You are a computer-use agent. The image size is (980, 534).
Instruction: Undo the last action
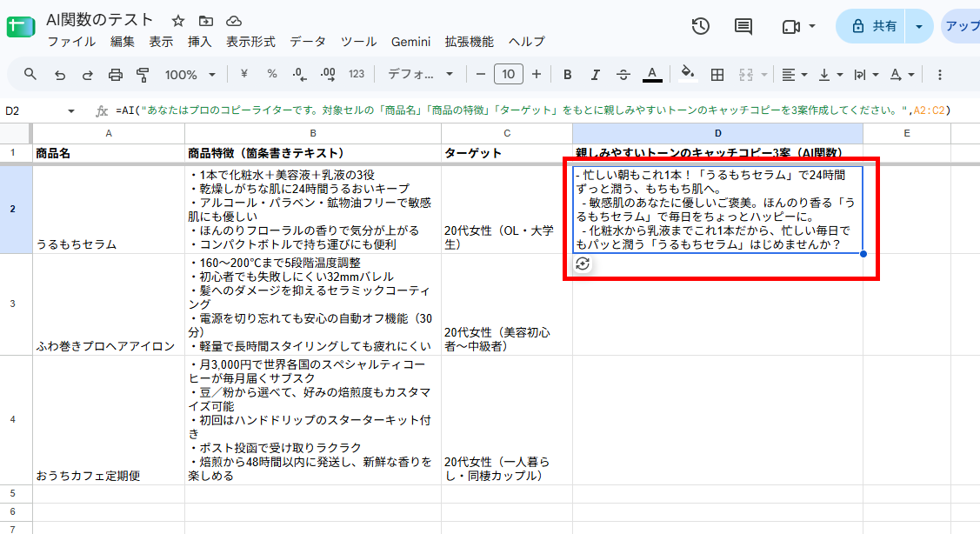click(60, 75)
